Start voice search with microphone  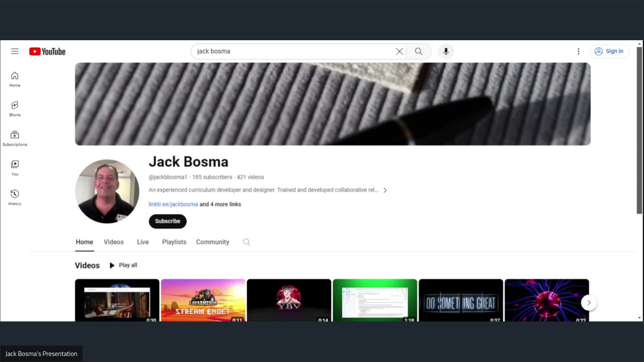(446, 51)
